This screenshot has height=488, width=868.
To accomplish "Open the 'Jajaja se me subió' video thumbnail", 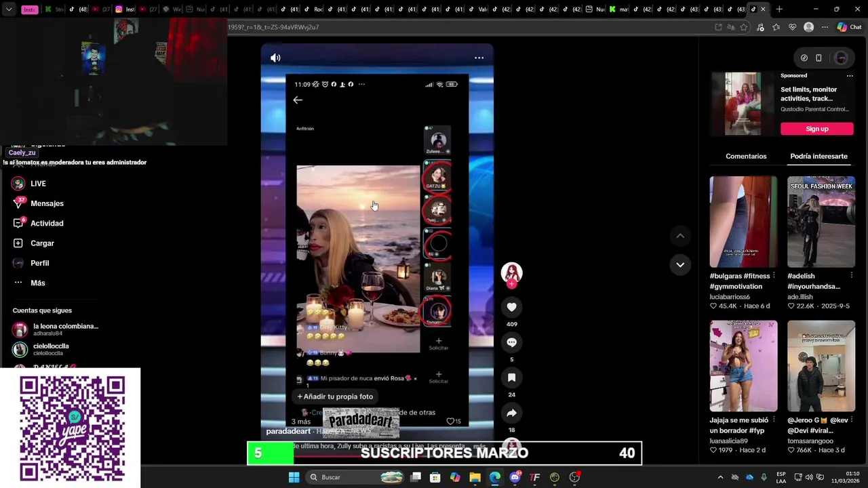I will click(743, 366).
